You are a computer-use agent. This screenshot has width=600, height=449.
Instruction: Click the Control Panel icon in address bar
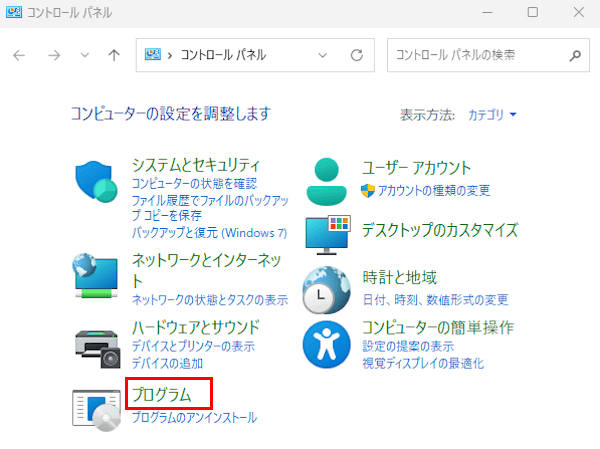tap(153, 54)
